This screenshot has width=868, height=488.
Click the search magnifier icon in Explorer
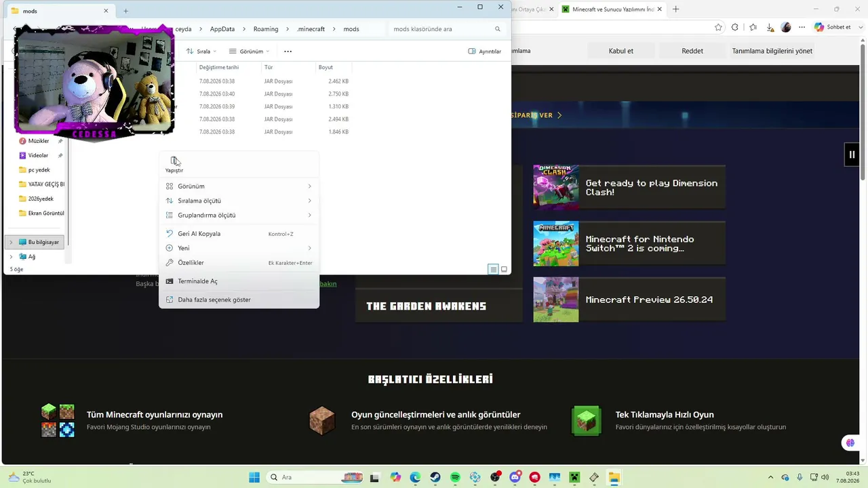click(498, 29)
